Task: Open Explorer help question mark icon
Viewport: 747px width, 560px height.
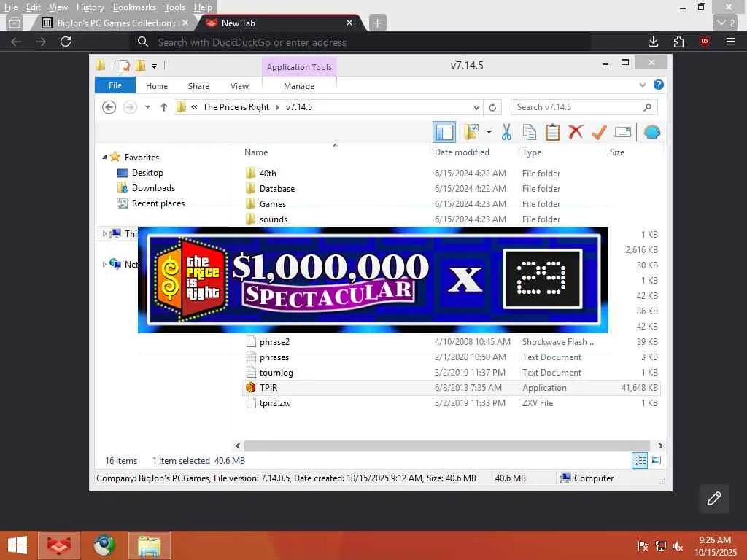Action: coord(659,85)
